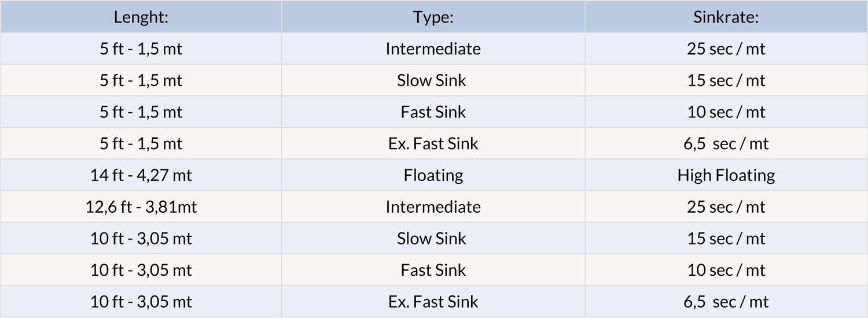Select the length cell beside 10 ft Slow Sink
This screenshot has height=318, width=868.
pos(141,238)
